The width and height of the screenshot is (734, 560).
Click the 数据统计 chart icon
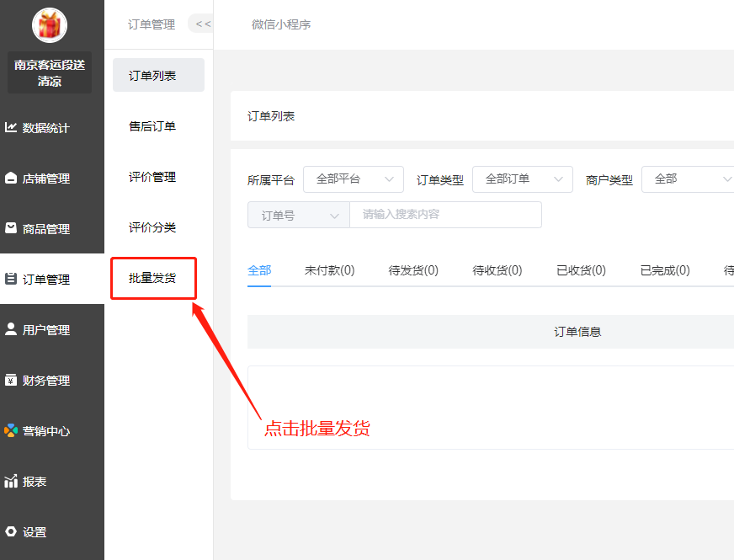coord(11,127)
